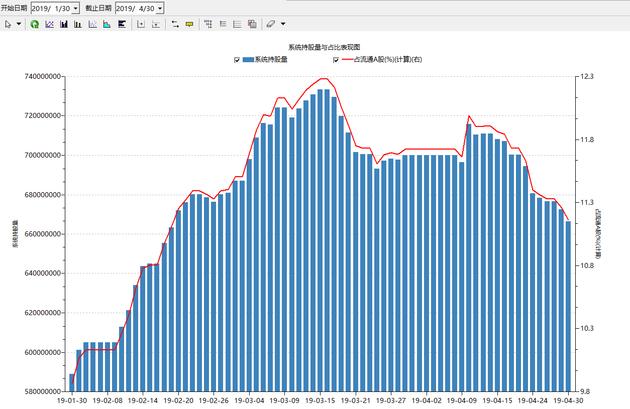
Task: Click the 系统持股量 legend label
Action: pos(272,59)
